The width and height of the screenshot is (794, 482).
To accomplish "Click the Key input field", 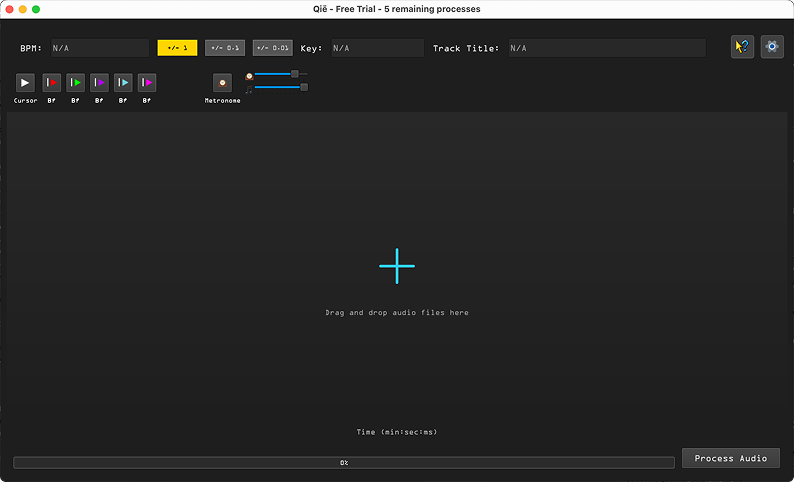I will [377, 48].
